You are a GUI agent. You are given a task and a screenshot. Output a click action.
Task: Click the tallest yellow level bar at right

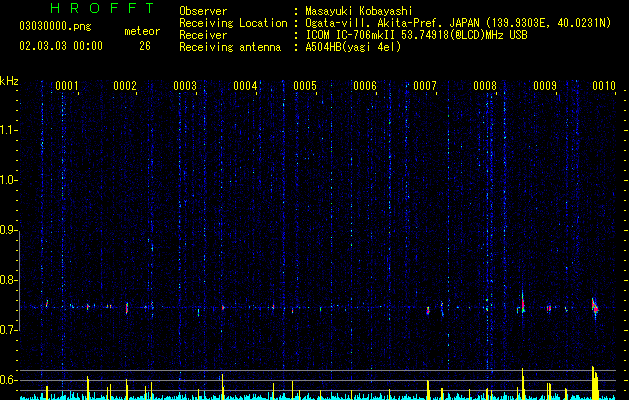point(593,383)
